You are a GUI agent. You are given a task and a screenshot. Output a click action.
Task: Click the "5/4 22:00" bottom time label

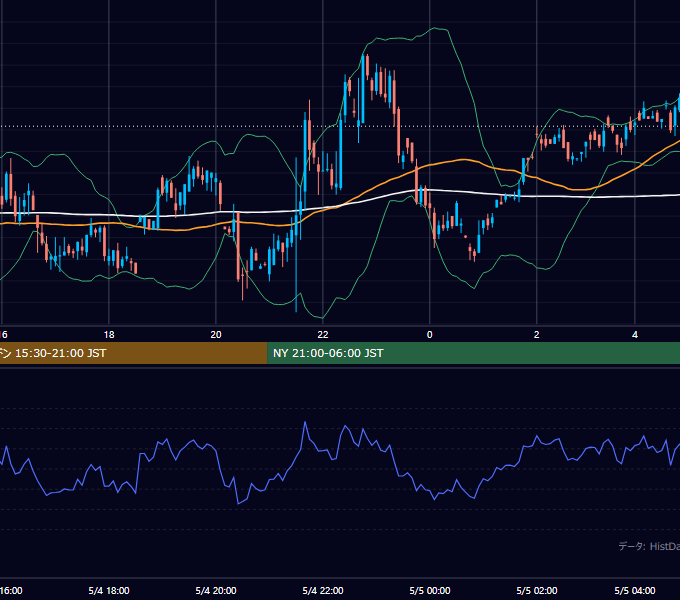click(x=323, y=590)
